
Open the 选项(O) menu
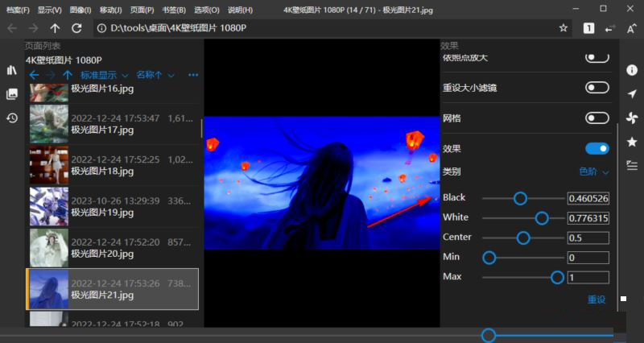[206, 10]
